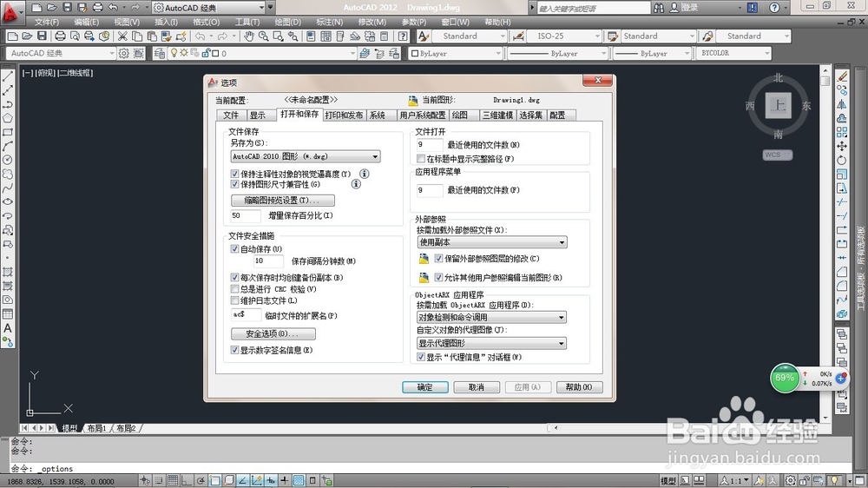Click the 缩略图预览设置 button
Screen dimensions: 868x488
282,200
